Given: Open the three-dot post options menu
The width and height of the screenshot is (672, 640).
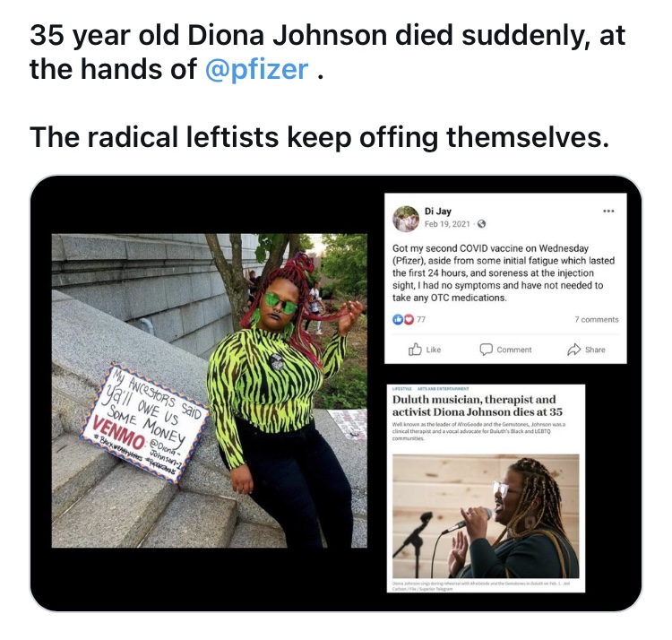Looking at the screenshot, I should point(608,211).
